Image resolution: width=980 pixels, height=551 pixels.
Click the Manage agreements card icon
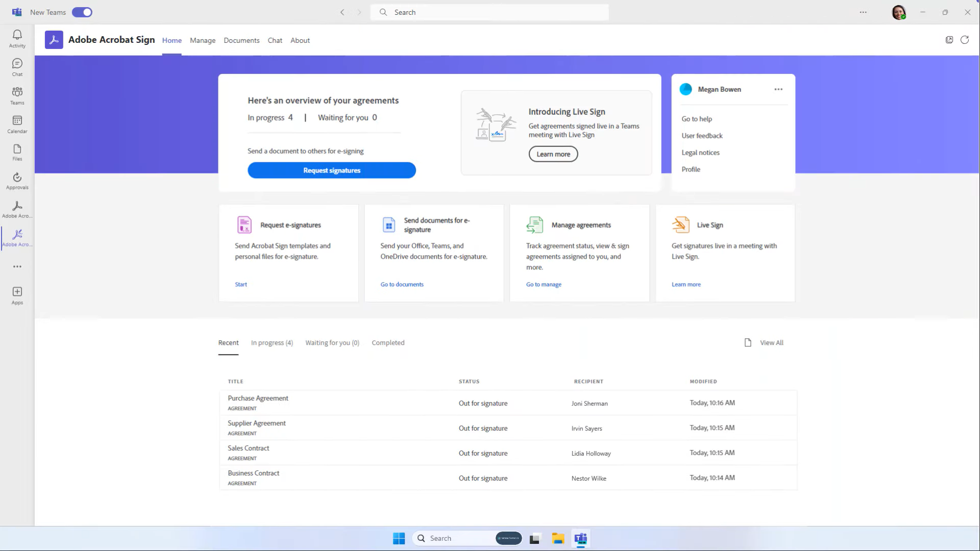535,224
